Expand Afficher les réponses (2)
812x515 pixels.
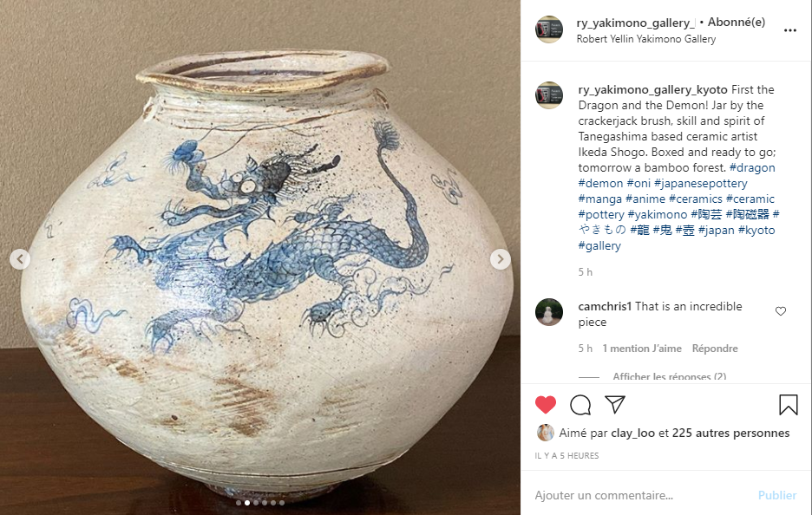(x=669, y=376)
